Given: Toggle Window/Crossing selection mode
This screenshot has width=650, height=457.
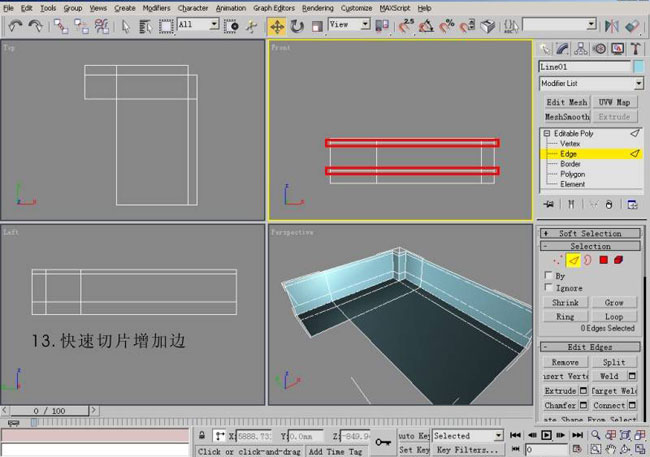Looking at the screenshot, I should click(231, 27).
